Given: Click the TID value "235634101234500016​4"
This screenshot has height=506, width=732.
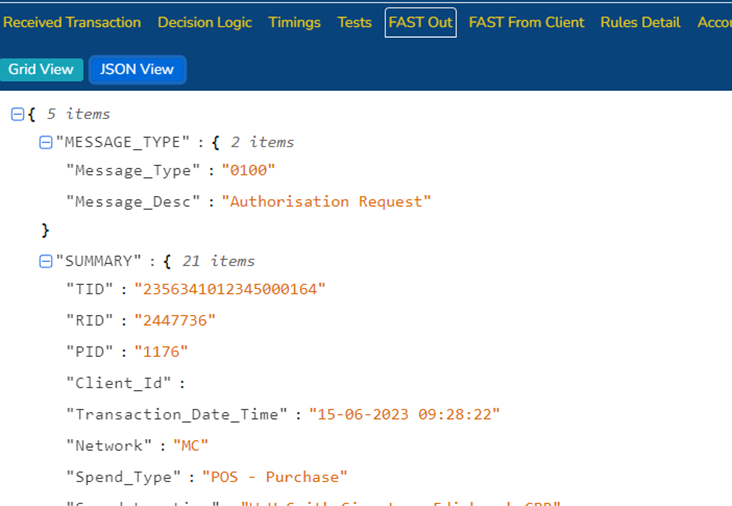Looking at the screenshot, I should tap(230, 289).
